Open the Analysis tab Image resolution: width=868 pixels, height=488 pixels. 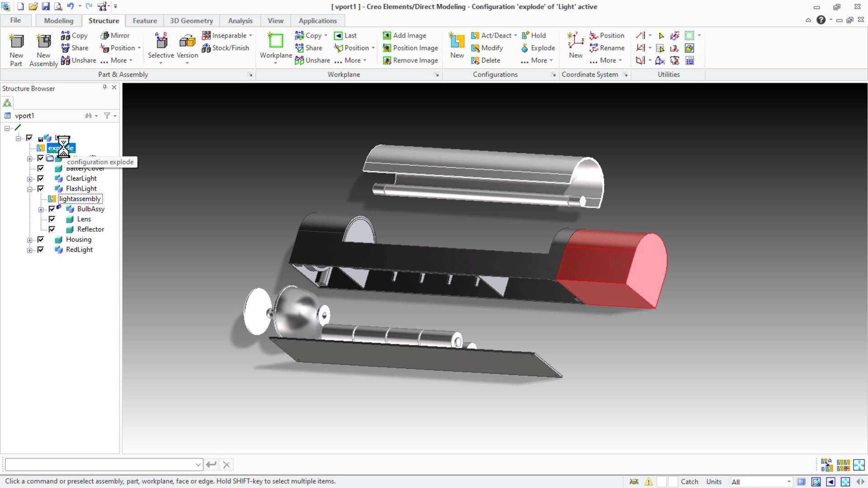tap(240, 21)
